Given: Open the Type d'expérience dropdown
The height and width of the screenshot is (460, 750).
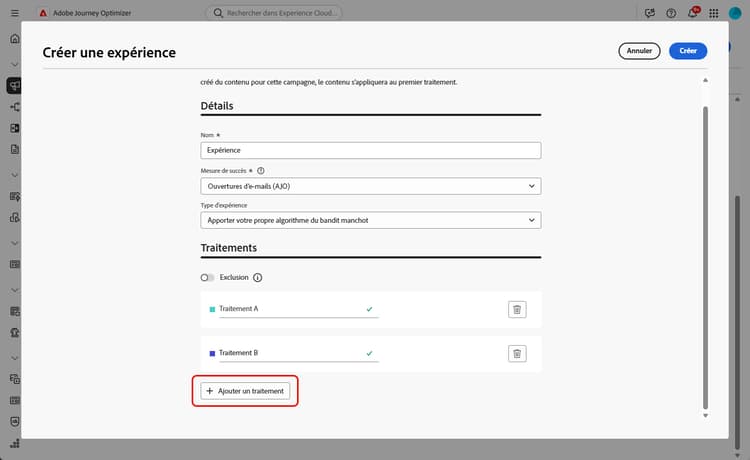Looking at the screenshot, I should (370, 220).
